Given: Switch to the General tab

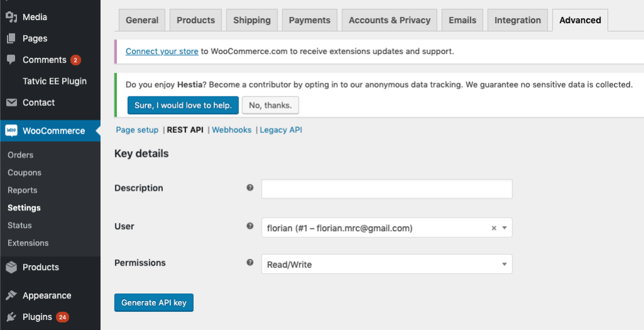Looking at the screenshot, I should pos(142,20).
